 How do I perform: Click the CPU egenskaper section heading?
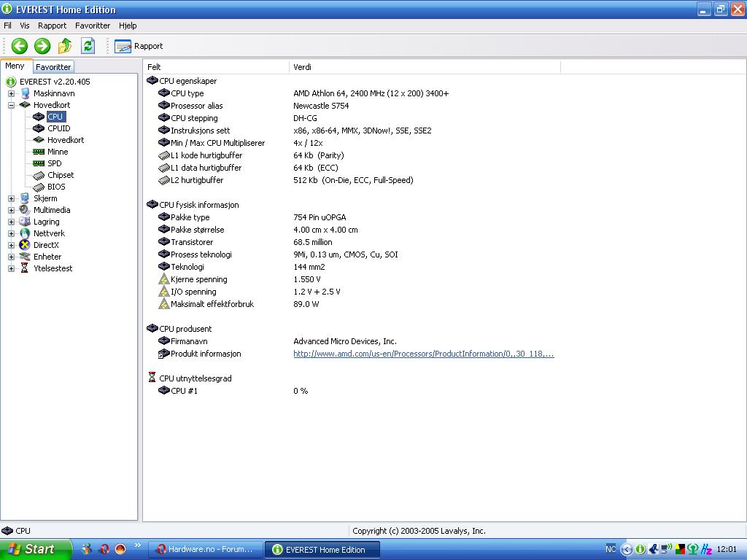[x=187, y=81]
